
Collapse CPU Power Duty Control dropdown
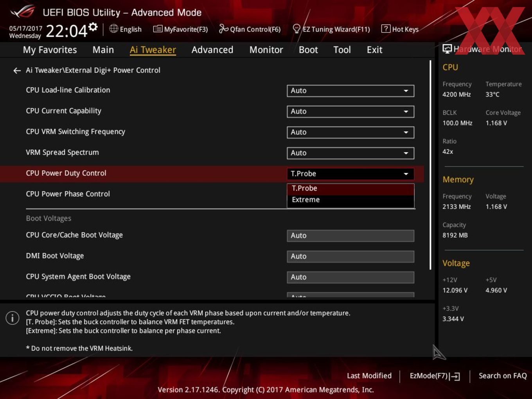350,174
